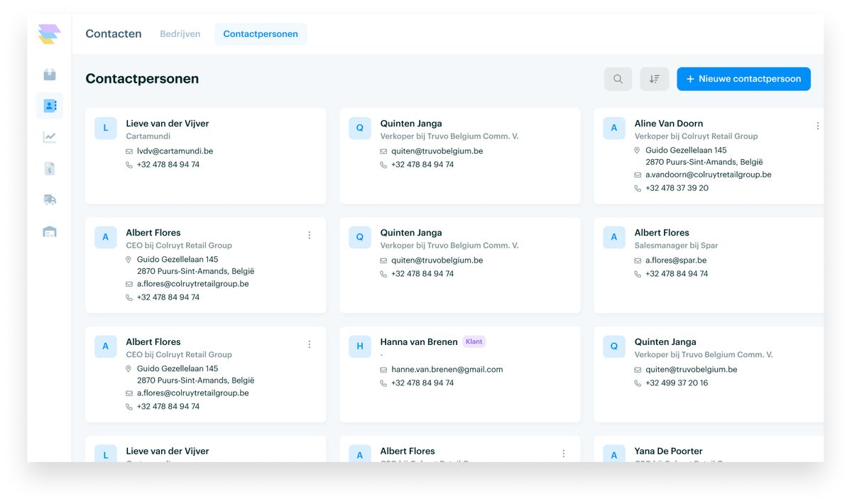
Task: Click 'Verkoper bij Colruyt Retail Group' subtitle
Action: [x=696, y=136]
